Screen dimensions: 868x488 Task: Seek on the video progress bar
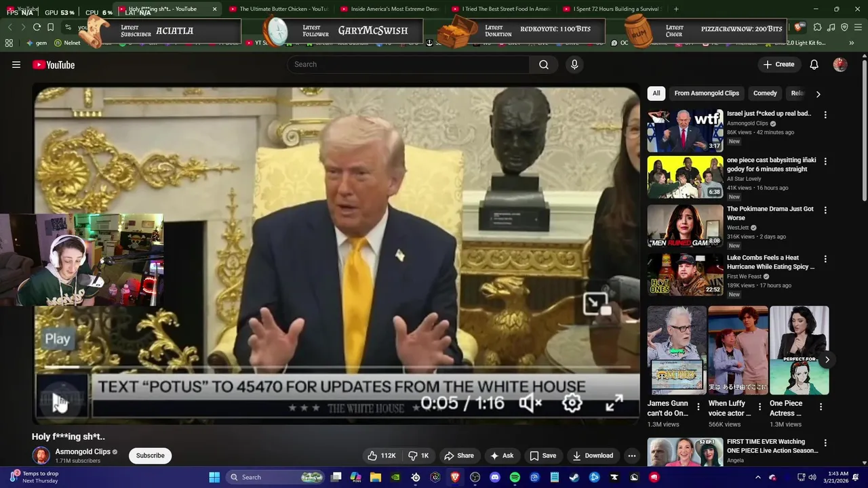[337, 367]
